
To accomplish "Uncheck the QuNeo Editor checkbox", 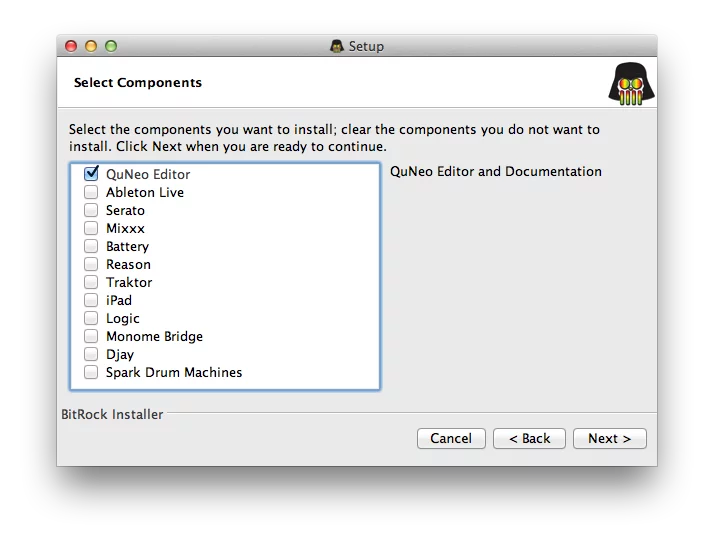I will click(x=91, y=174).
